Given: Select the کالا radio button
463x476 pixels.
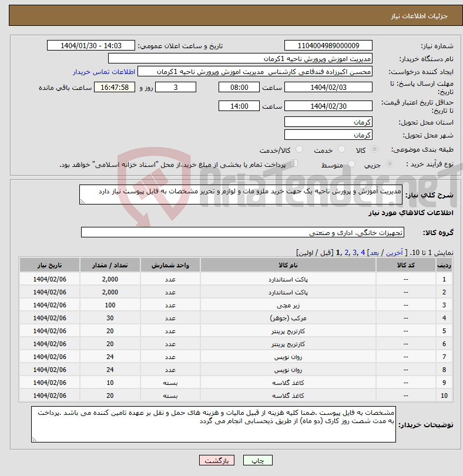Looking at the screenshot, I should click(375, 149).
